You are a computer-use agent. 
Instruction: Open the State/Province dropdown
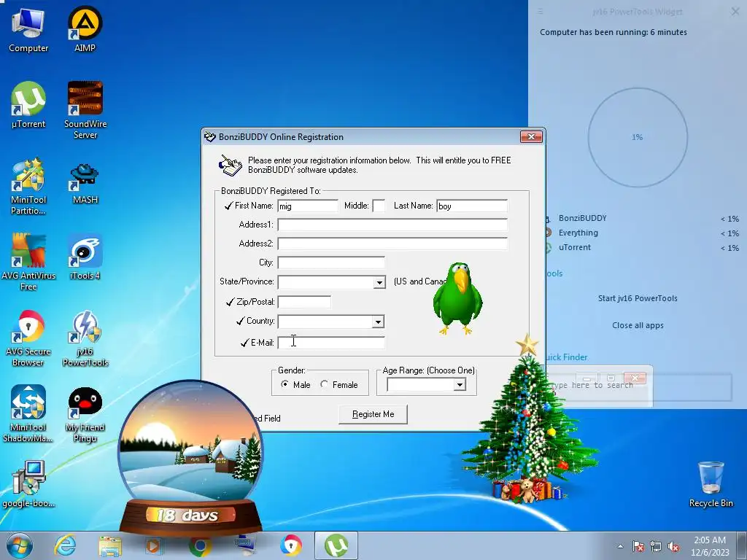click(x=379, y=282)
